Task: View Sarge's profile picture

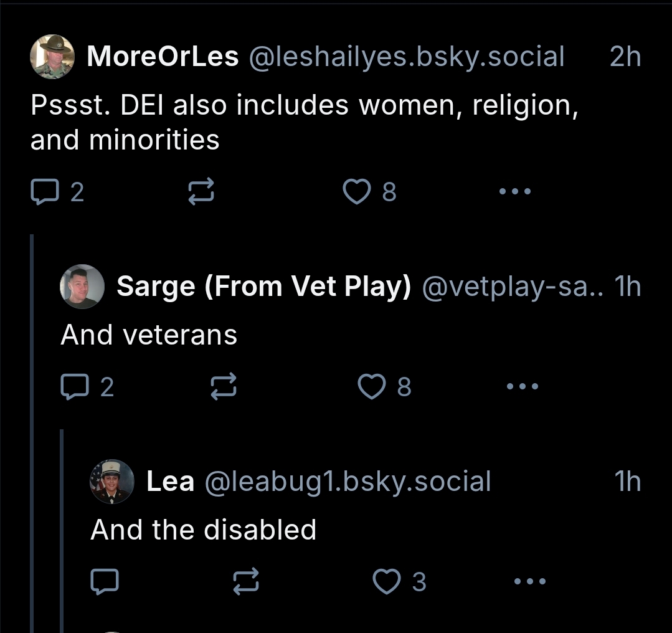Action: coord(82,287)
